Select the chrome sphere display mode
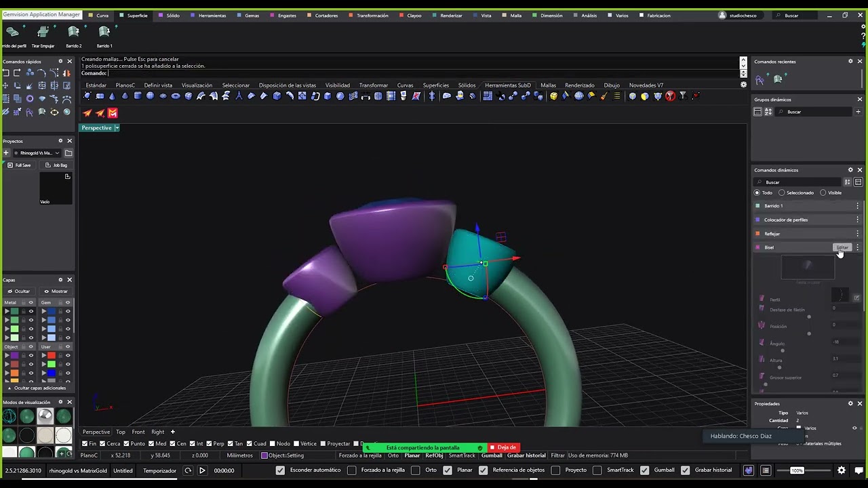Screen dimensions: 868x488 (45, 416)
